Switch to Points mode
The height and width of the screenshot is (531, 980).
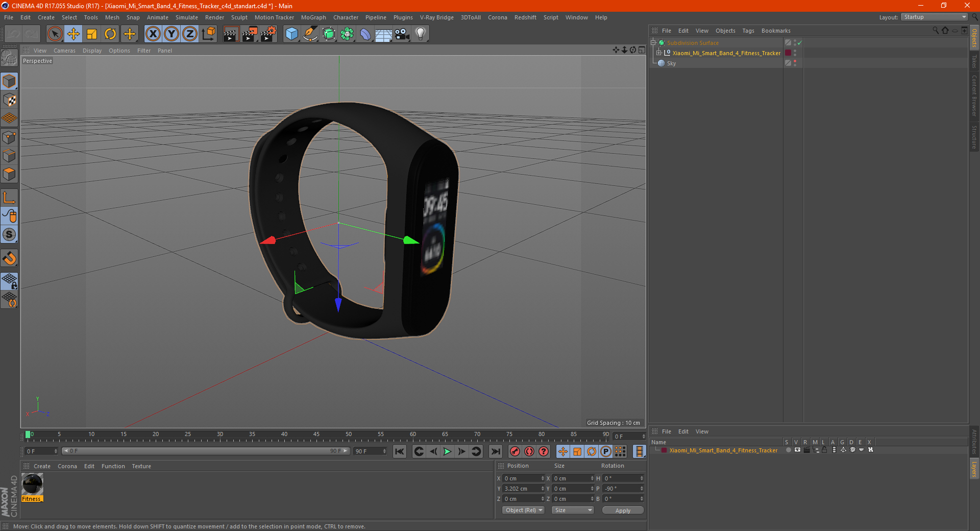9,137
